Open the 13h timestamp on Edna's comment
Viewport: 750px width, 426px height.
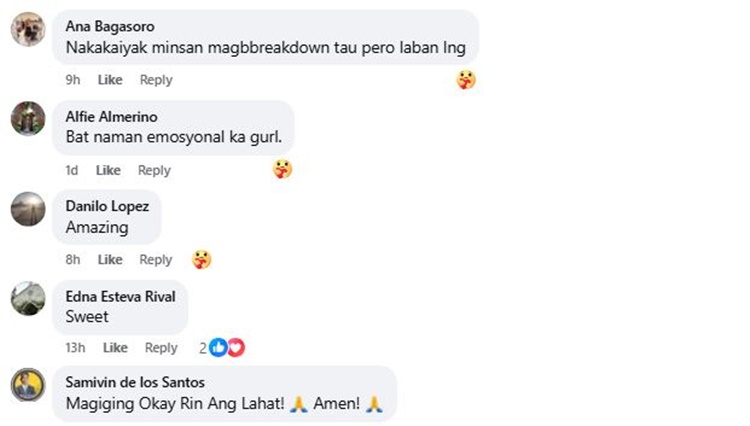(x=75, y=348)
